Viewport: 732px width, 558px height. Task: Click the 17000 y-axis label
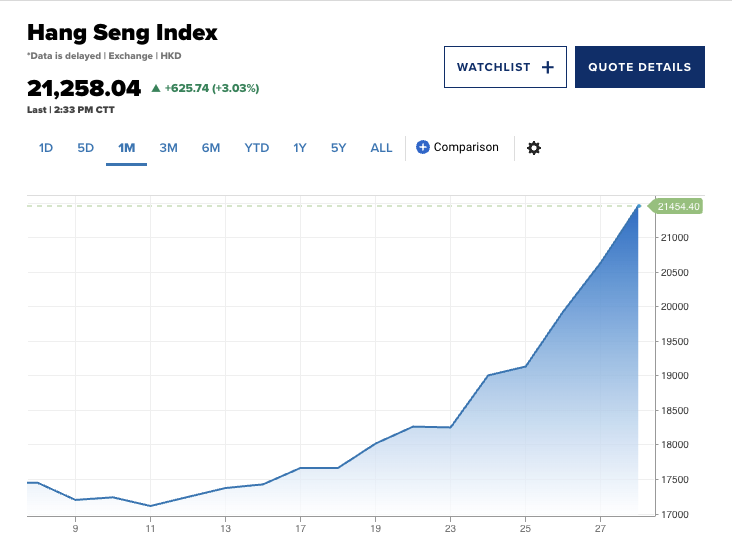tap(675, 515)
